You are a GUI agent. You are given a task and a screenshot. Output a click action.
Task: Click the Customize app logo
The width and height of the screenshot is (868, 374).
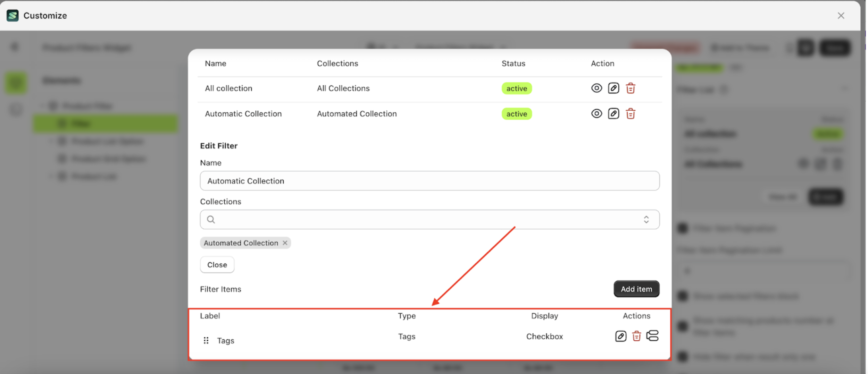[x=13, y=16]
